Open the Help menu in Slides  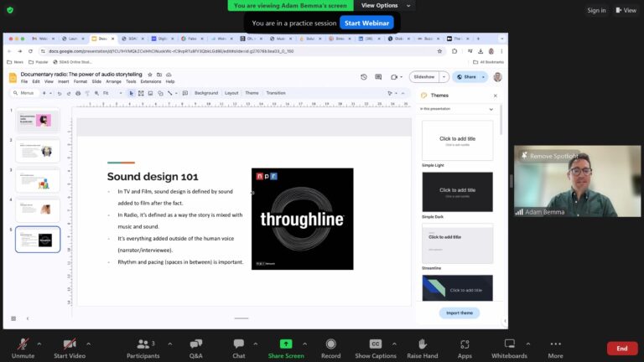tap(170, 81)
